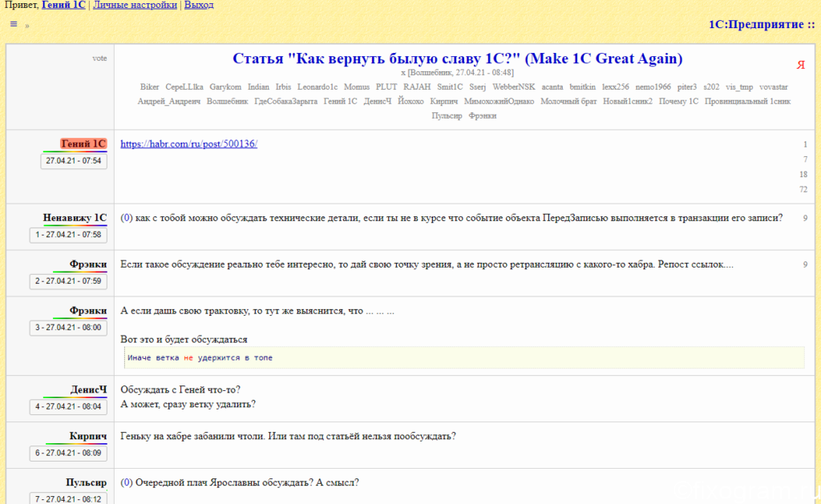The width and height of the screenshot is (821, 504).
Task: Click post button 4 - 27.04.21 - 08:04
Action: click(69, 407)
